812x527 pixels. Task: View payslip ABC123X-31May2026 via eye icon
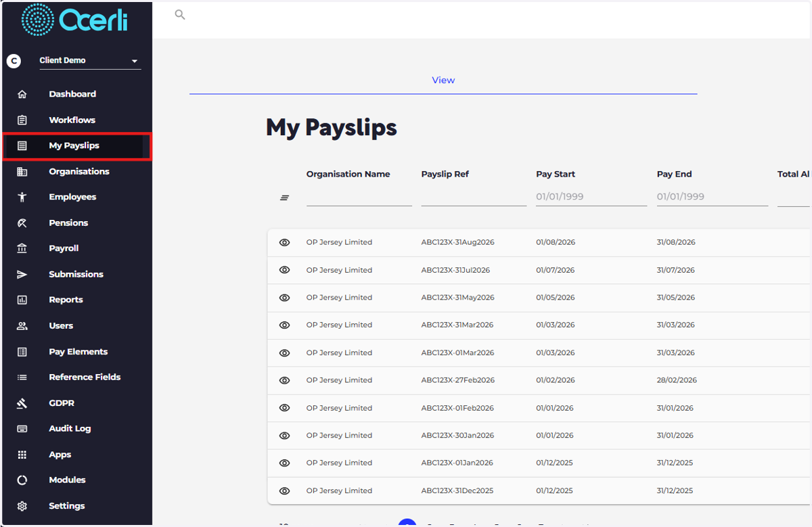[x=285, y=298]
